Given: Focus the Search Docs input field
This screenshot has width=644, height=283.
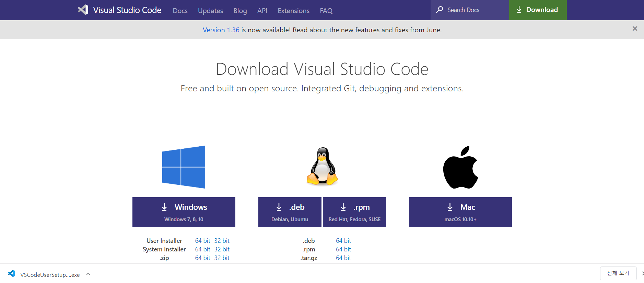Looking at the screenshot, I should tap(470, 10).
